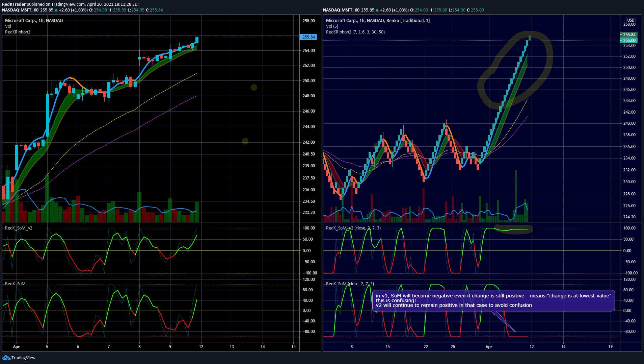Select the -100.00 scale value of the right RedK_SoM_v2 pane
This screenshot has width=644, height=364.
[630, 273]
